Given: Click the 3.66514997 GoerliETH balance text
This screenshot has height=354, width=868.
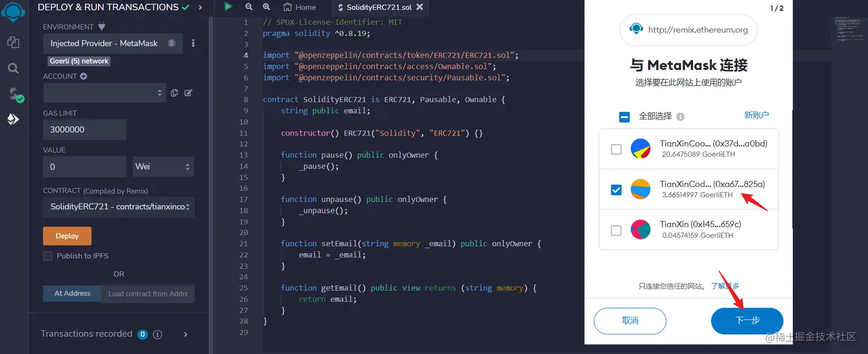Looking at the screenshot, I should click(x=697, y=195).
